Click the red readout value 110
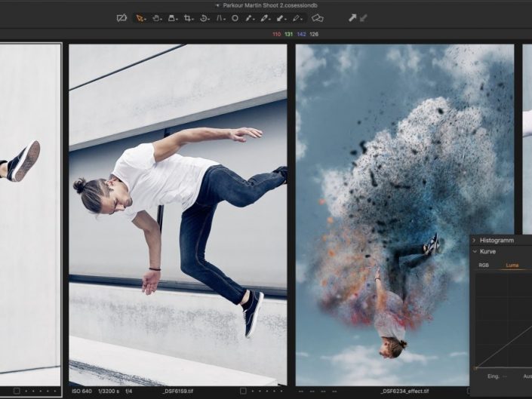Screen dimensions: 532x399 [x=276, y=34]
